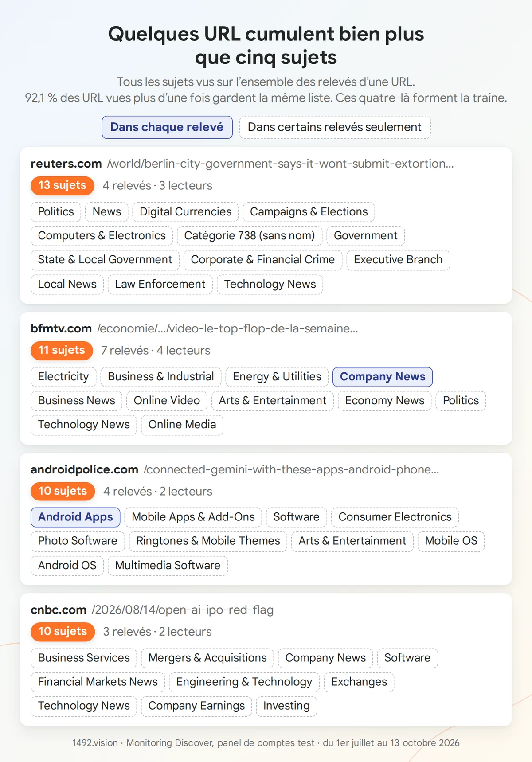
Task: Select the highlighted "Android Apps" chip
Action: click(x=75, y=517)
